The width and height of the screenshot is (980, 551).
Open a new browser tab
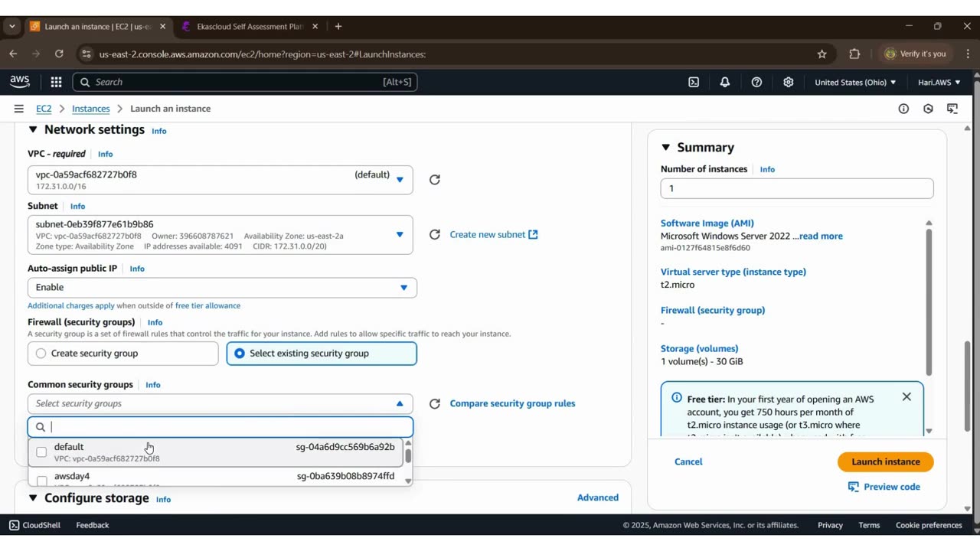click(x=338, y=26)
